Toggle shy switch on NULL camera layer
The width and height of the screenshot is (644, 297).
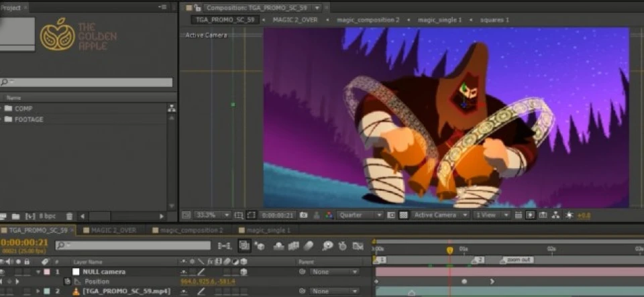[182, 272]
